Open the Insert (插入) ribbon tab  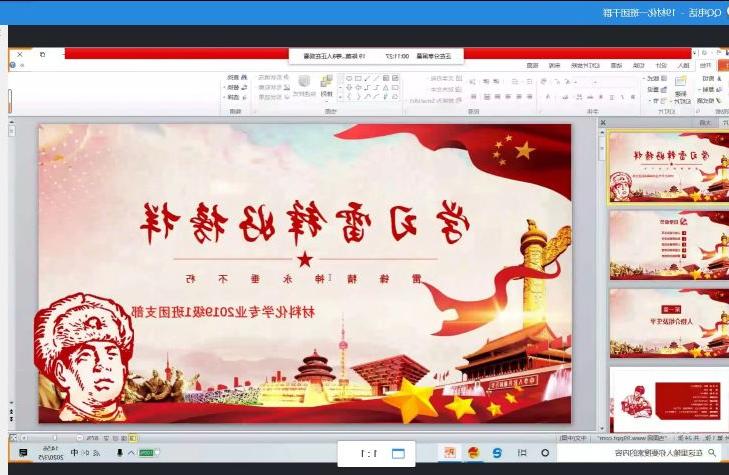click(684, 66)
